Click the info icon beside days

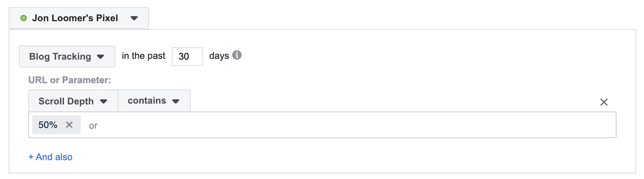pyautogui.click(x=237, y=55)
